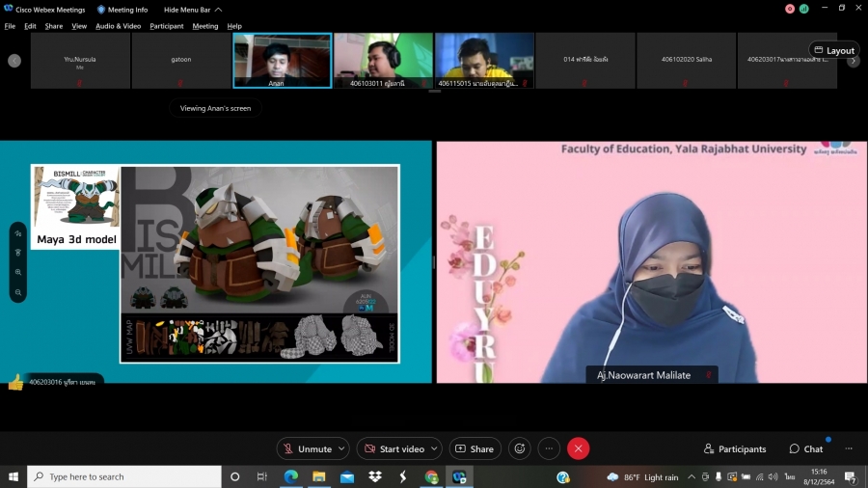Open the Chat panel

(x=806, y=448)
